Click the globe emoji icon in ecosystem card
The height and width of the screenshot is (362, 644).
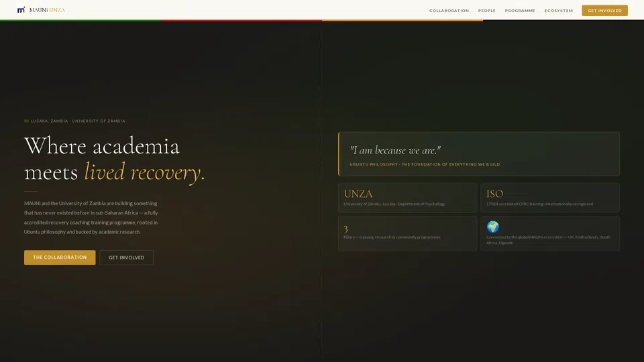tap(492, 227)
